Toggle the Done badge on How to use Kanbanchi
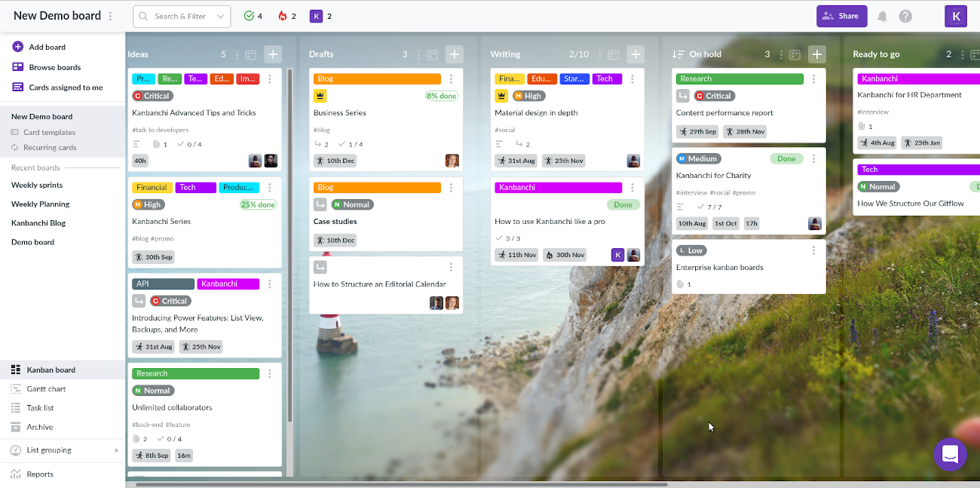The width and height of the screenshot is (980, 488). click(623, 204)
